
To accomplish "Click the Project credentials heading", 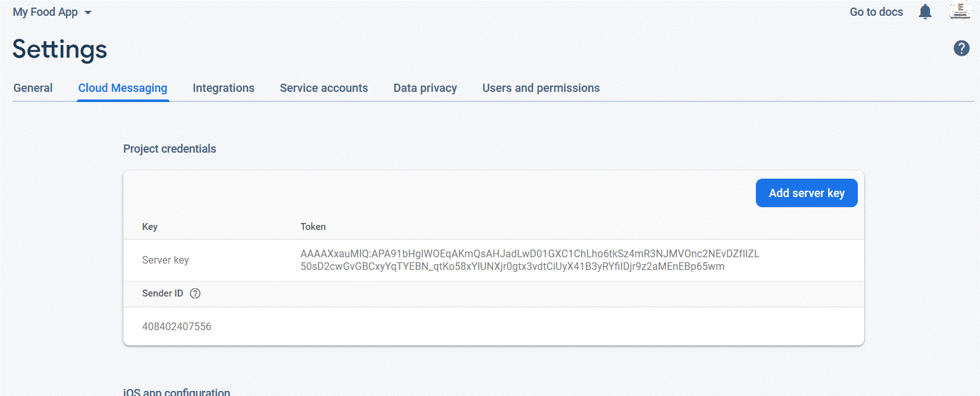I will point(170,148).
